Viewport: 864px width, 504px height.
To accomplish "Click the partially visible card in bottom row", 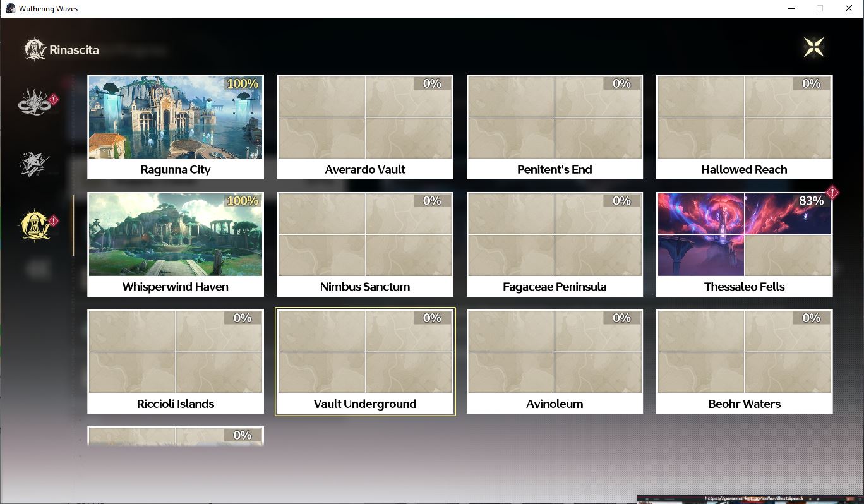I will pyautogui.click(x=176, y=436).
